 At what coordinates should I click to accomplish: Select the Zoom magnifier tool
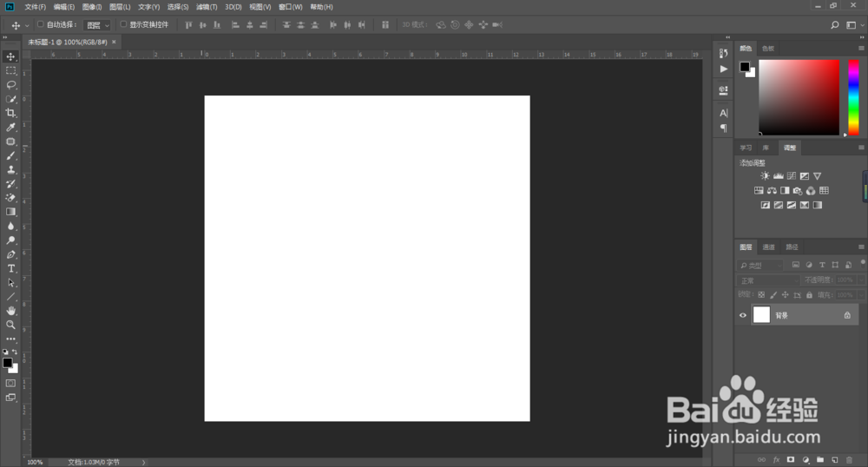click(10, 325)
